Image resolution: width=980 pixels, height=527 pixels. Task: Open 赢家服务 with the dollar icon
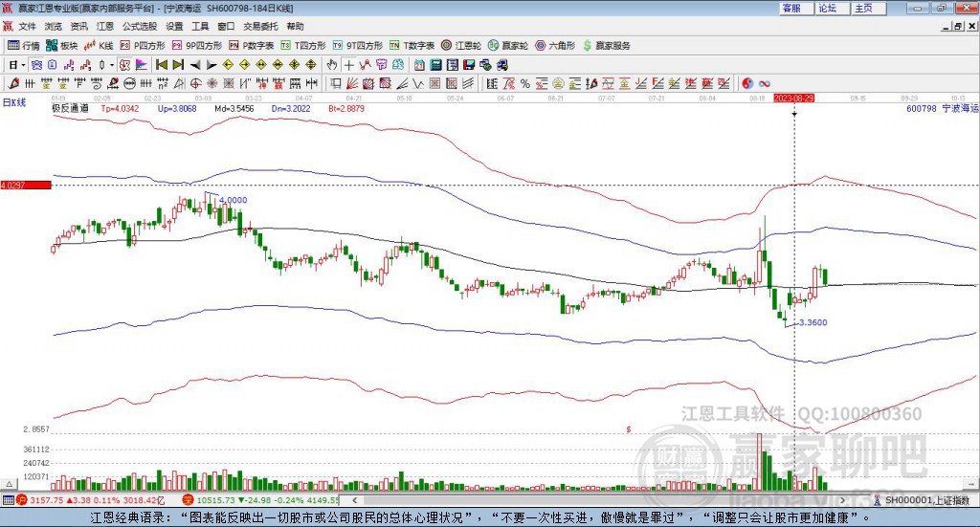pos(606,46)
